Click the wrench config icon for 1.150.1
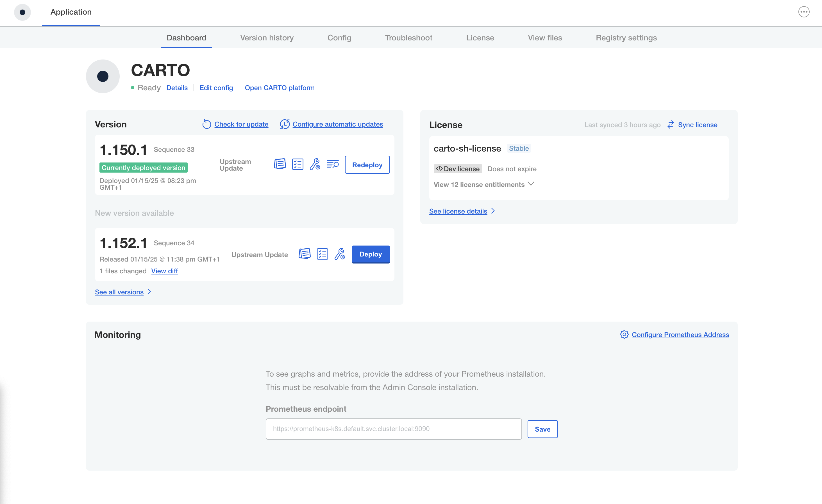This screenshot has width=822, height=504. tap(315, 164)
